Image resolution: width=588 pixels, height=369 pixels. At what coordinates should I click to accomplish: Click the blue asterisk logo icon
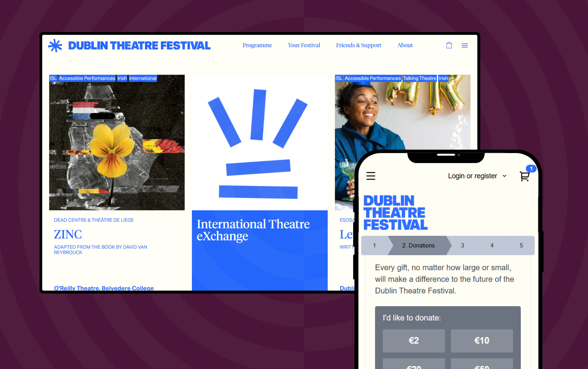[55, 45]
